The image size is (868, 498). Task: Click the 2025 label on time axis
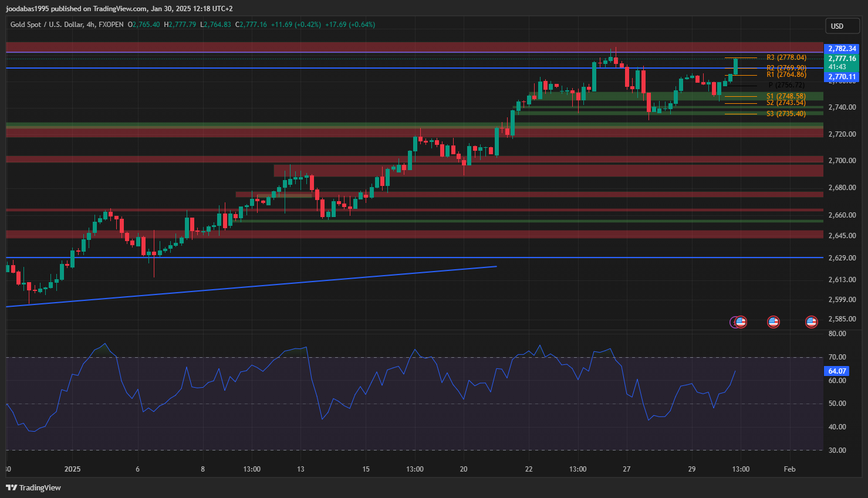tap(73, 469)
